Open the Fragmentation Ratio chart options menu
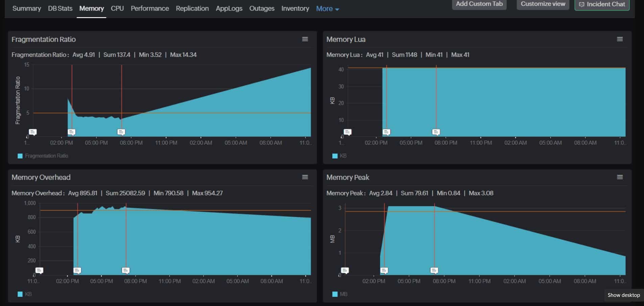Viewport: 644px width, 306px height. point(305,39)
